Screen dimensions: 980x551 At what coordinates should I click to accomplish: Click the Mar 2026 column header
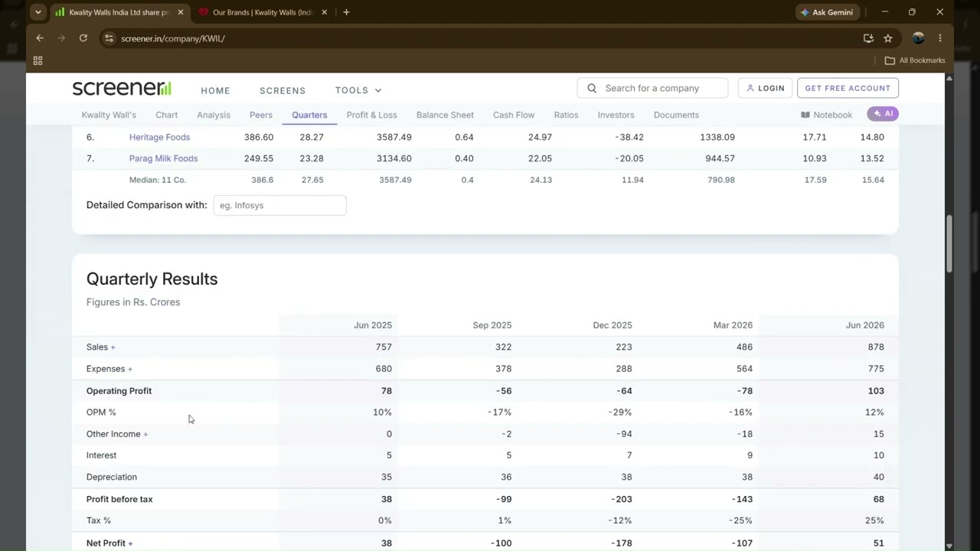point(733,325)
